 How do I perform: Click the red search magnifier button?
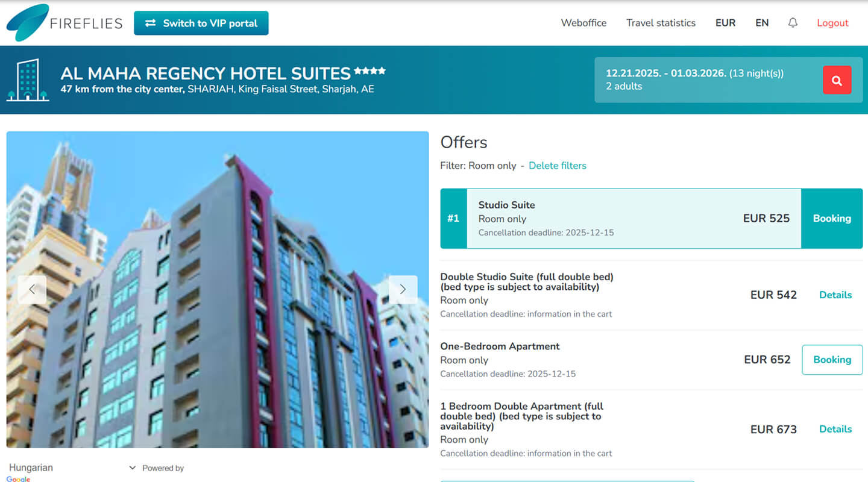coord(837,80)
